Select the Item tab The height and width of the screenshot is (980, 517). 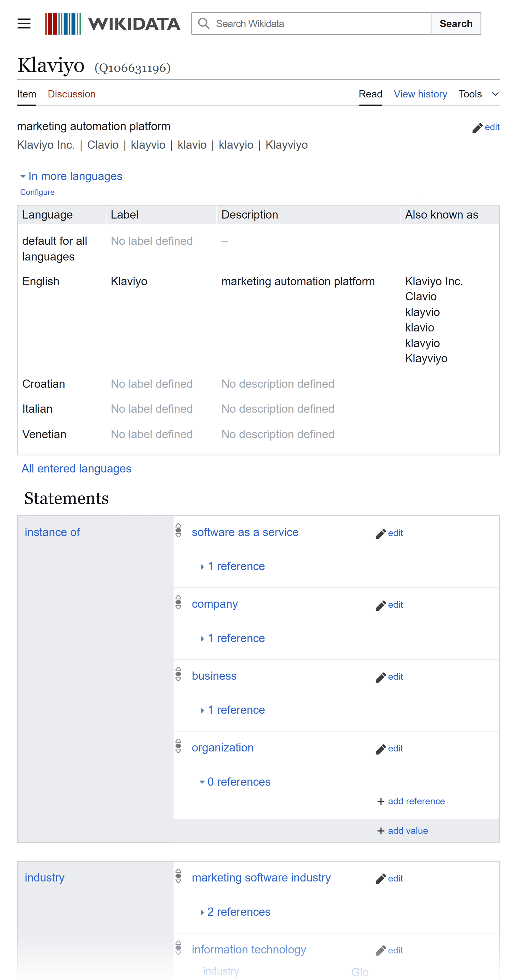point(26,94)
